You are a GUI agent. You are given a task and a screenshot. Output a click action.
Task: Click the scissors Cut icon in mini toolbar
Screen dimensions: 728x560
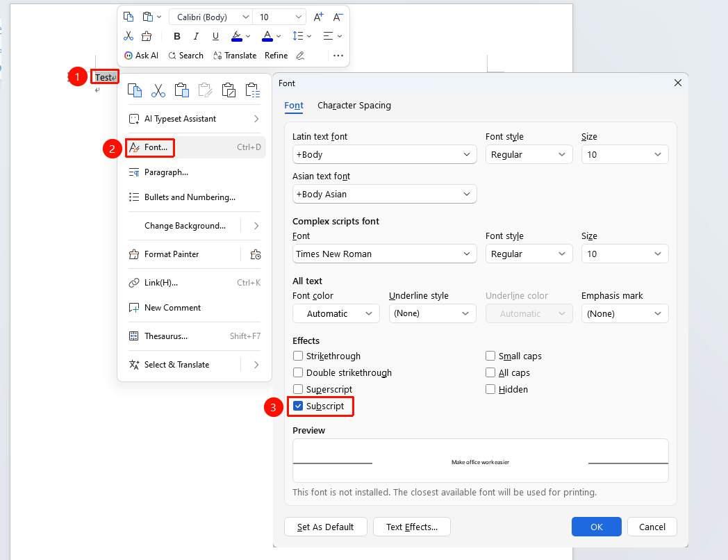(x=129, y=35)
